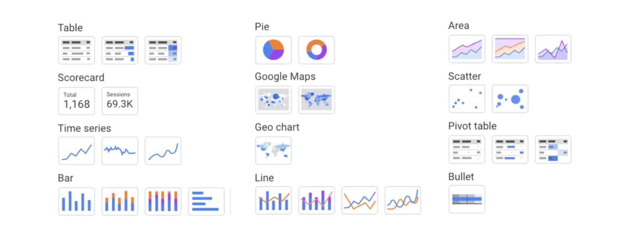Pick the smoothed time series chart icon

[x=163, y=151]
